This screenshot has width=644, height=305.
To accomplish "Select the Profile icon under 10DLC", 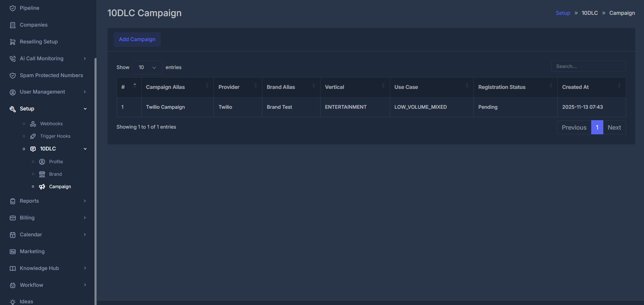I will pos(42,162).
